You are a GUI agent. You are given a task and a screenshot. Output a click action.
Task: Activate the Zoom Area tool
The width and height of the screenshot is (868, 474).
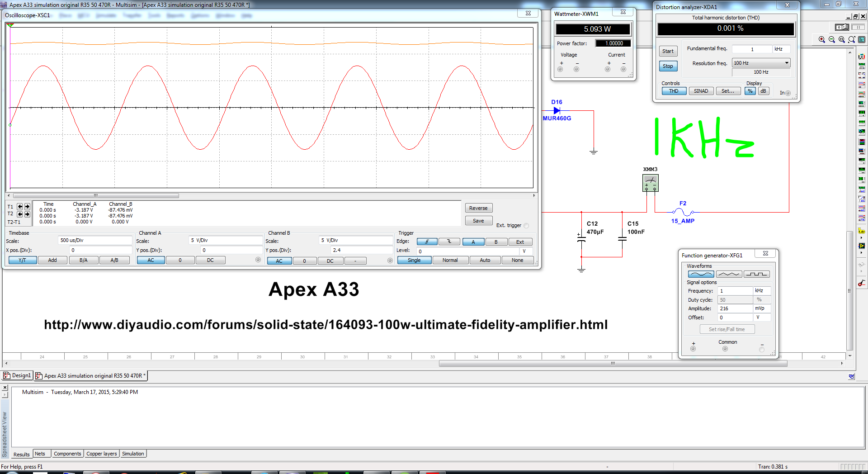click(x=842, y=40)
